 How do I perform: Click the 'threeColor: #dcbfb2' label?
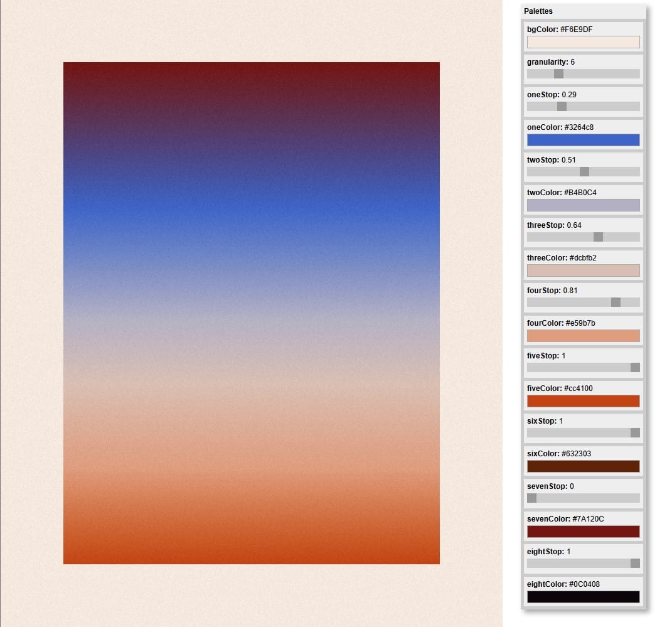(x=562, y=257)
